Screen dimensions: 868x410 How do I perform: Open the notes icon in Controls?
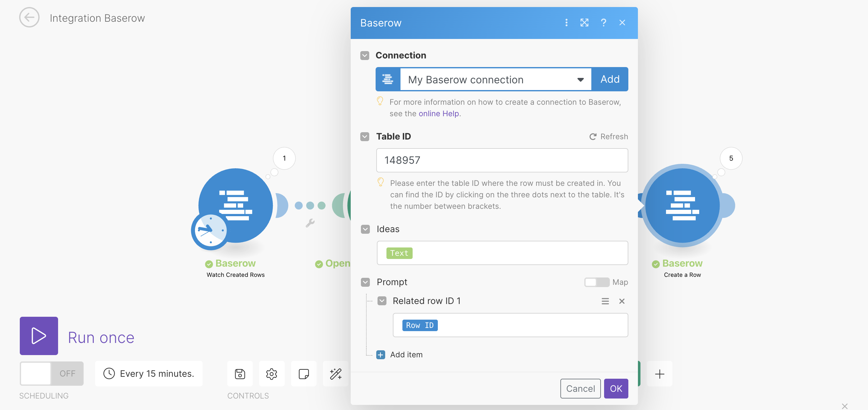tap(303, 374)
